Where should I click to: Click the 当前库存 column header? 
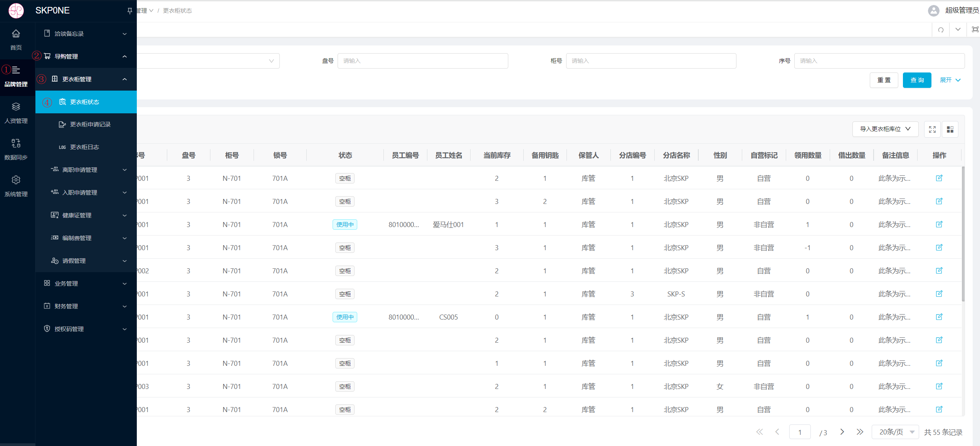497,155
